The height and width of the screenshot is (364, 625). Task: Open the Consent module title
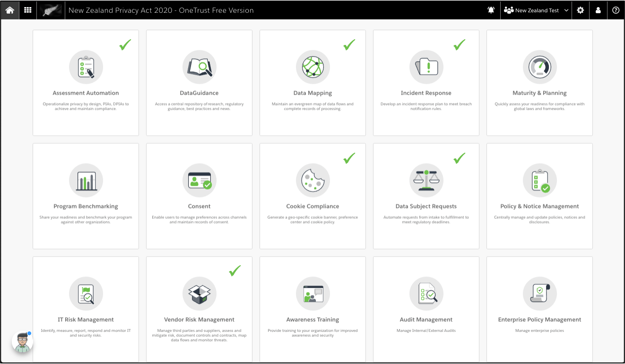coord(200,207)
